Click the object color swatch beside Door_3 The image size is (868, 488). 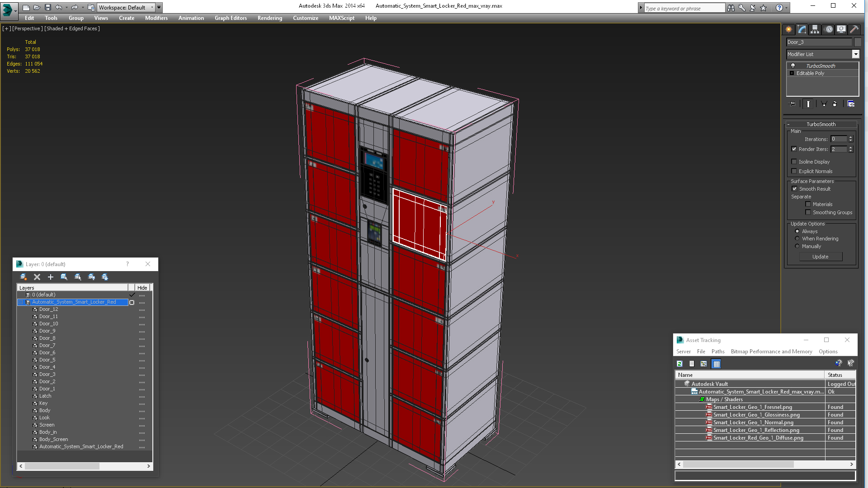pos(858,42)
